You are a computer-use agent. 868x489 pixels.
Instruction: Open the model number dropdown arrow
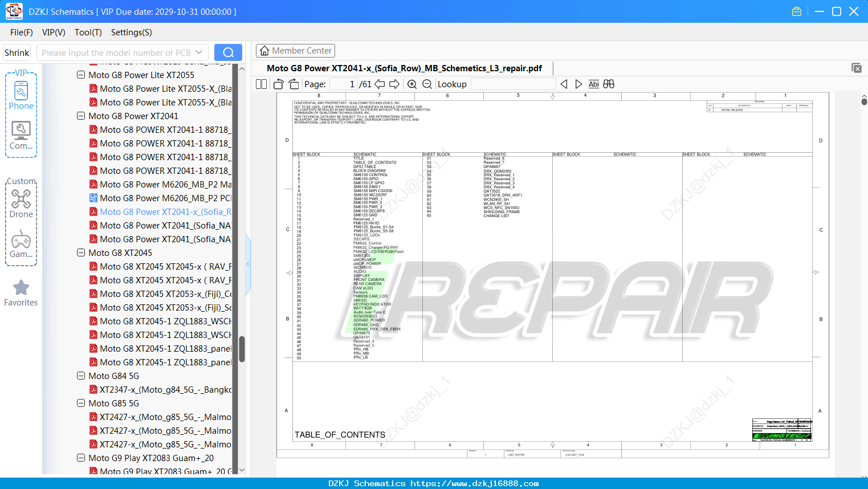click(x=199, y=52)
